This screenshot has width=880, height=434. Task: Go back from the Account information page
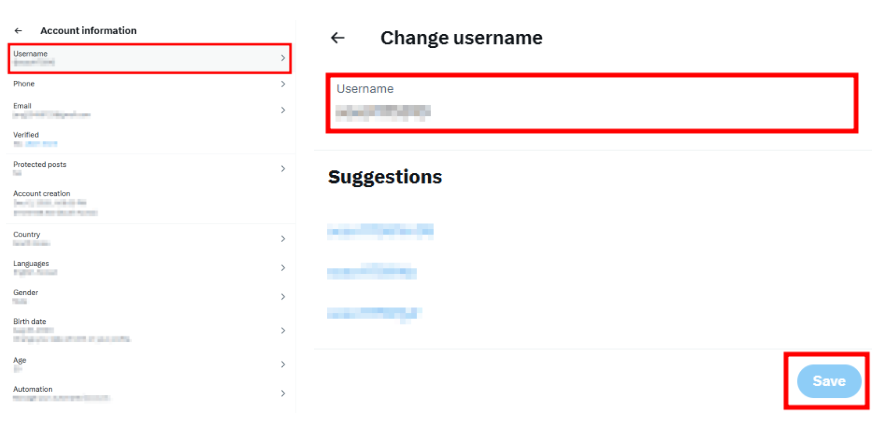[18, 31]
